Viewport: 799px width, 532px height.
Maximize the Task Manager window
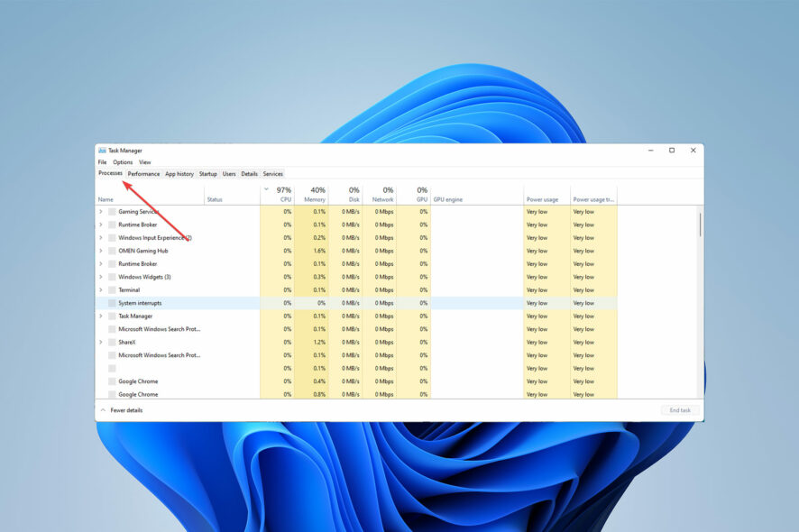tap(672, 151)
